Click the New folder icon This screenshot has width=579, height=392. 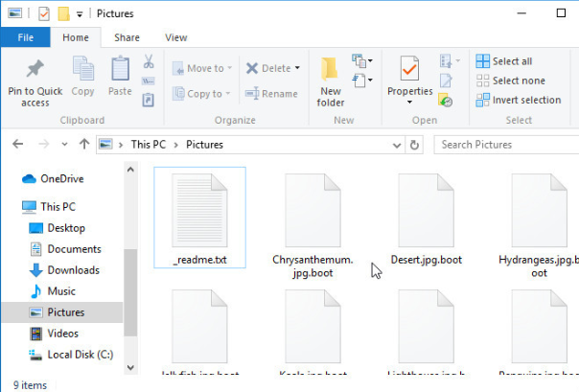click(x=331, y=70)
